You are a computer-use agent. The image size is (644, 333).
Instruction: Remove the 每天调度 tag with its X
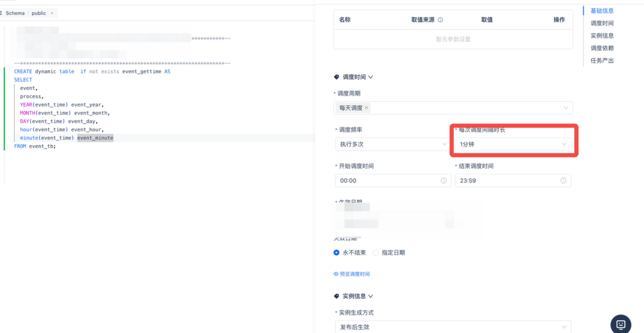coord(366,108)
